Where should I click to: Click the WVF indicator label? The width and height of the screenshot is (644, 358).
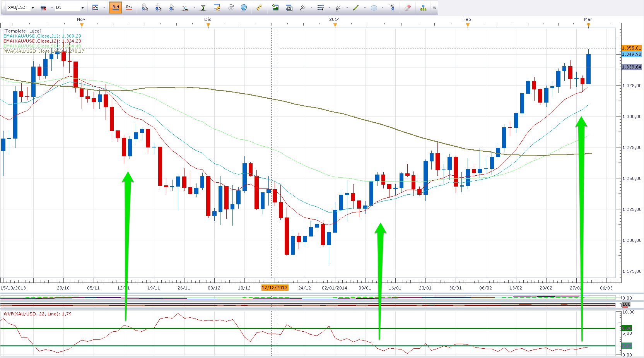pyautogui.click(x=38, y=314)
